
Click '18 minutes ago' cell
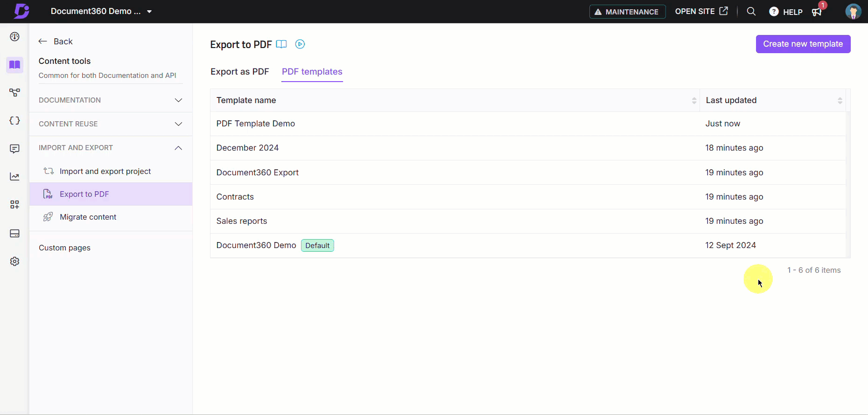click(x=734, y=148)
